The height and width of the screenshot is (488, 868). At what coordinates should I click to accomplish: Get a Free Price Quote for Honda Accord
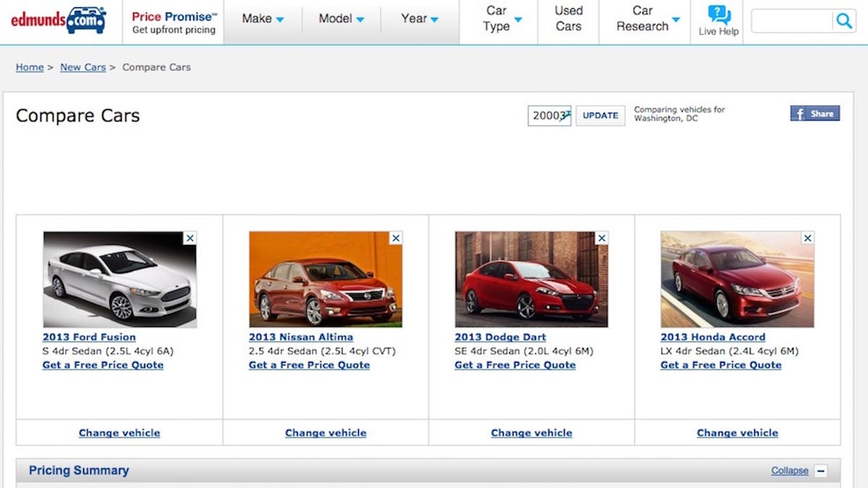(721, 365)
